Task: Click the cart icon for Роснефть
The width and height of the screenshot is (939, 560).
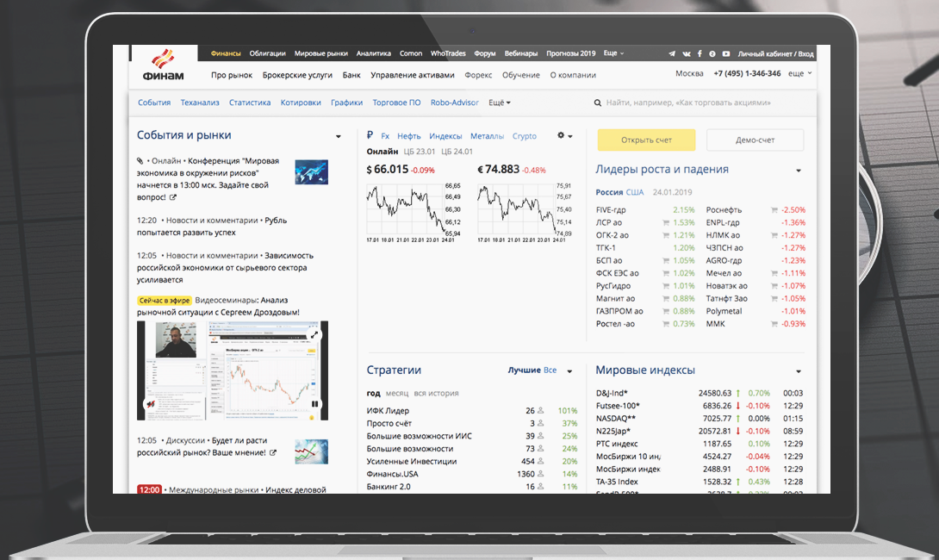Action: pos(774,210)
